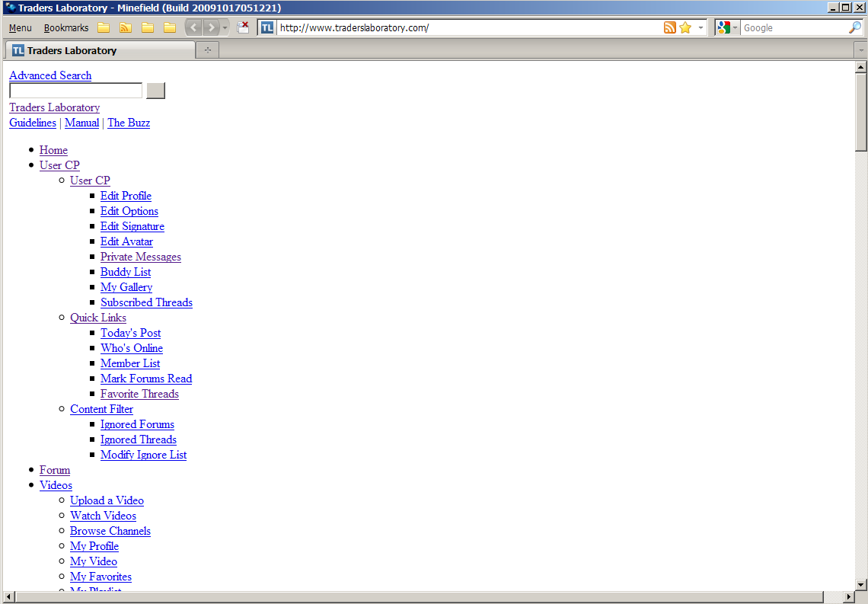Open Subscribed Threads

point(147,302)
